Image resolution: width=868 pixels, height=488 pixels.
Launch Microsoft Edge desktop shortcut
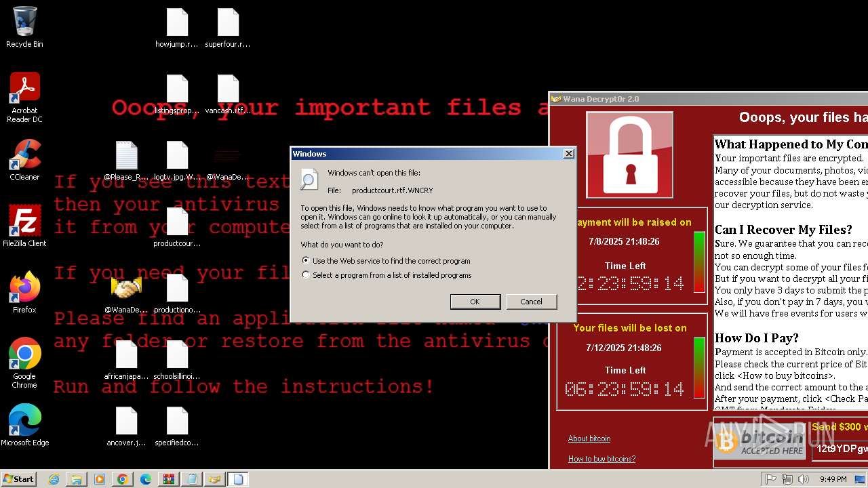point(24,426)
